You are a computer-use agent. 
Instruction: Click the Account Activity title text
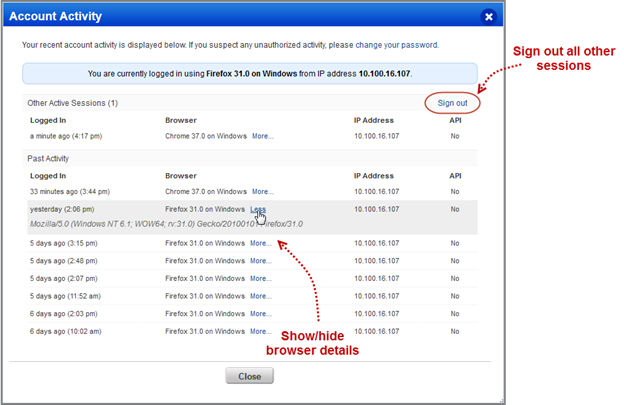[x=55, y=16]
